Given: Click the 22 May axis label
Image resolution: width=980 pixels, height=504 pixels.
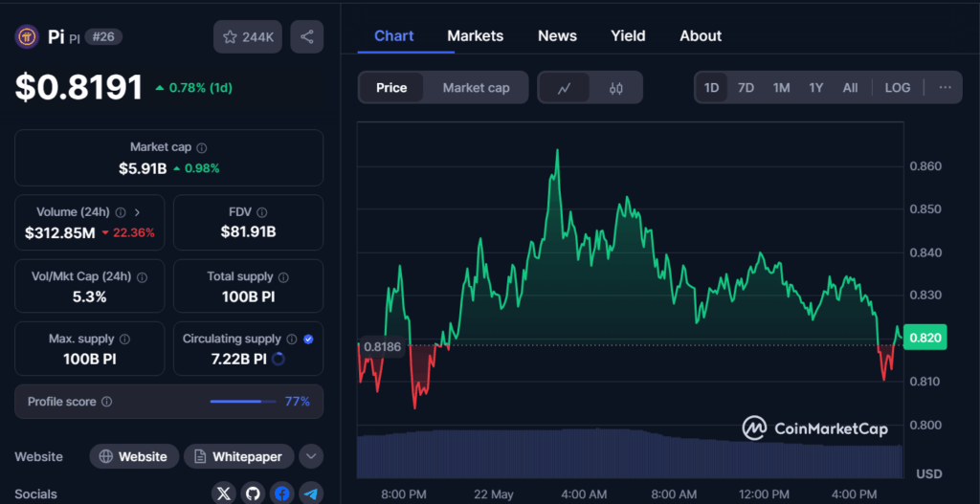Looking at the screenshot, I should (x=493, y=494).
